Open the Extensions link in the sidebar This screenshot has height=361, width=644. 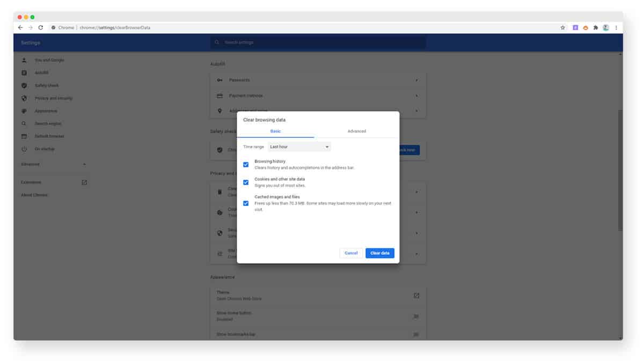[x=31, y=182]
